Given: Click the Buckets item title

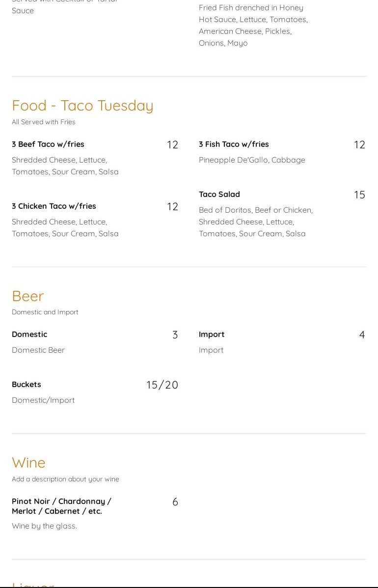Looking at the screenshot, I should (x=27, y=384).
